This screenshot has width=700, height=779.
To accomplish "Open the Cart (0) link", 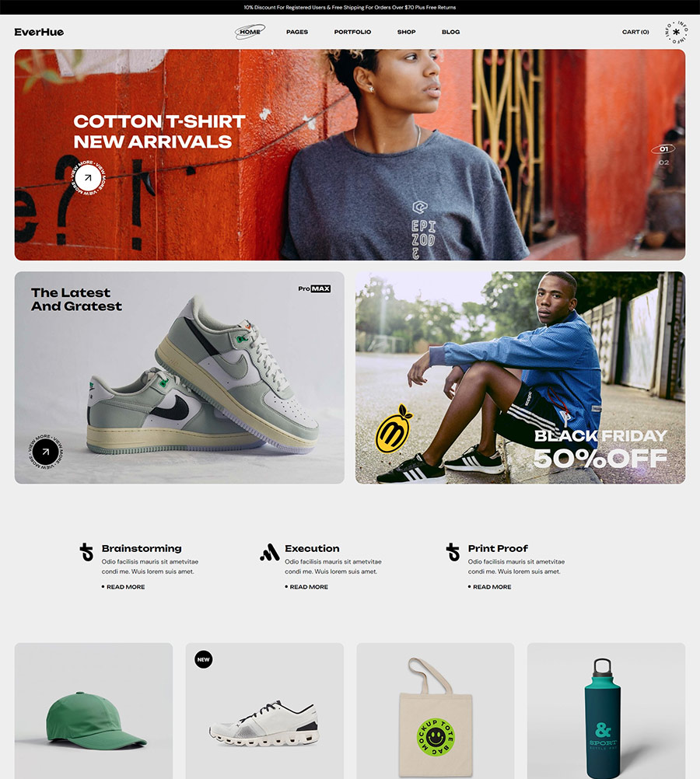I will tap(635, 32).
